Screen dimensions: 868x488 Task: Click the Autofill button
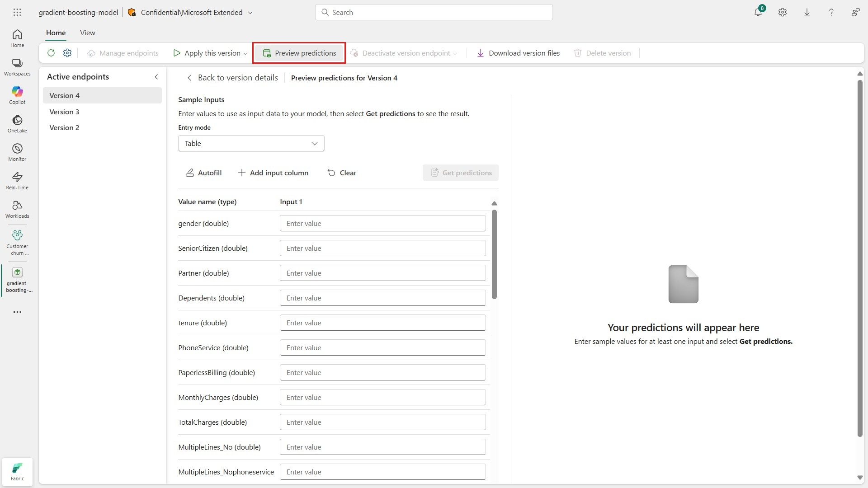point(203,173)
